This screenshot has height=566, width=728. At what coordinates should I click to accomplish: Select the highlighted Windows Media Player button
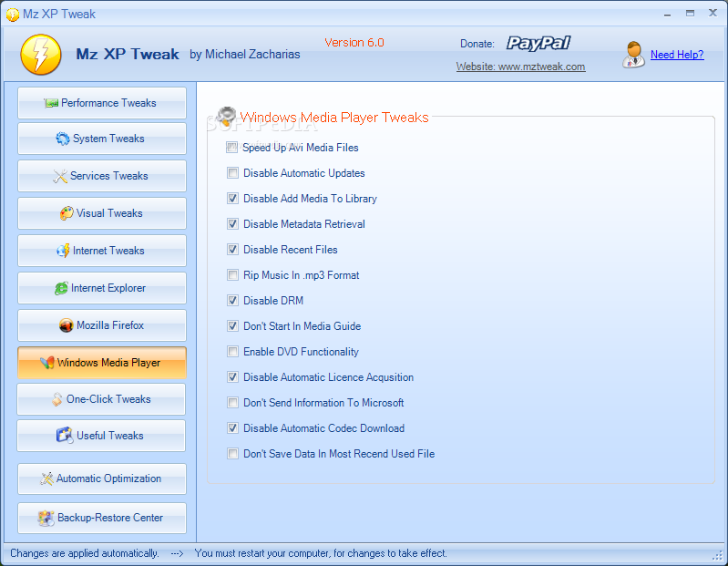click(x=102, y=363)
